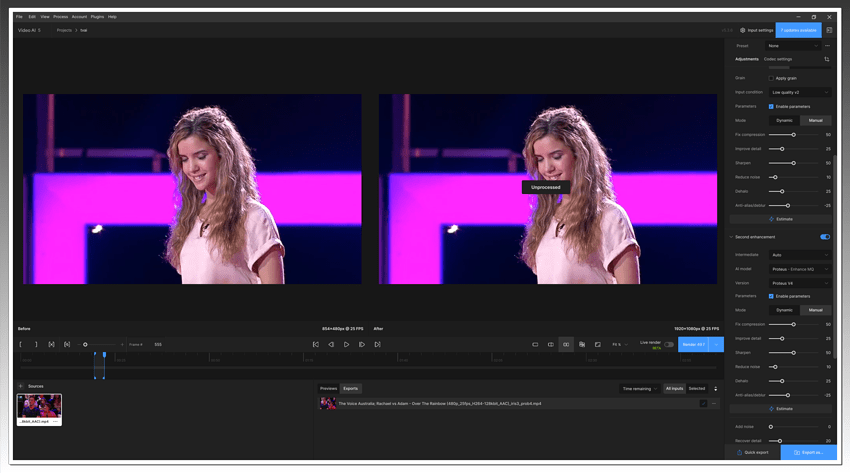The width and height of the screenshot is (850, 473).
Task: Turn off Second enhancement switch
Action: coord(825,237)
